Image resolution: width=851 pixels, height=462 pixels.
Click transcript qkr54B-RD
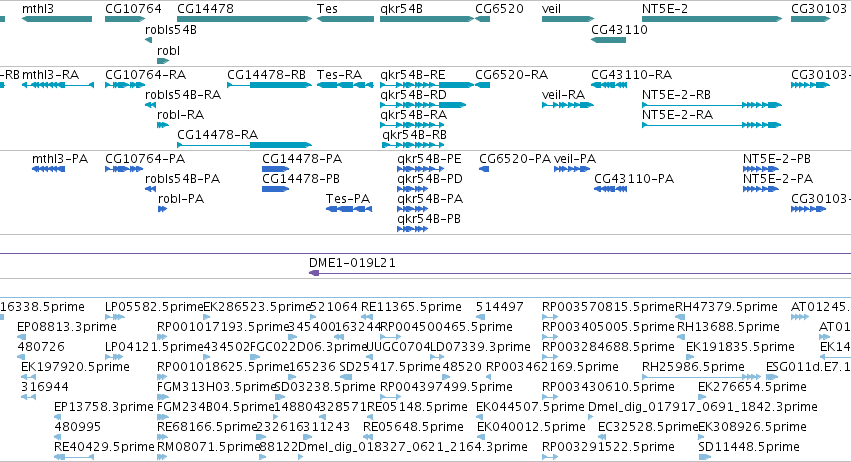coord(423,105)
